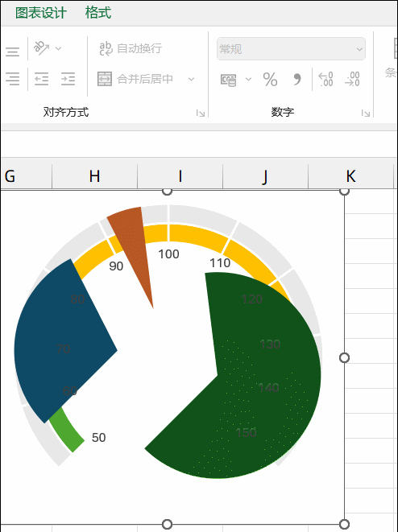Click the text orientation icon
The image size is (398, 532).
[41, 48]
